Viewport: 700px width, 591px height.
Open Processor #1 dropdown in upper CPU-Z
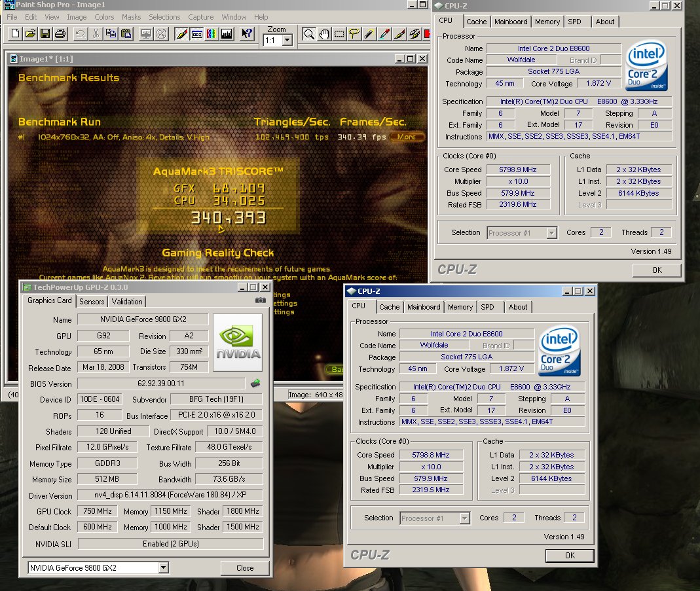[x=552, y=233]
